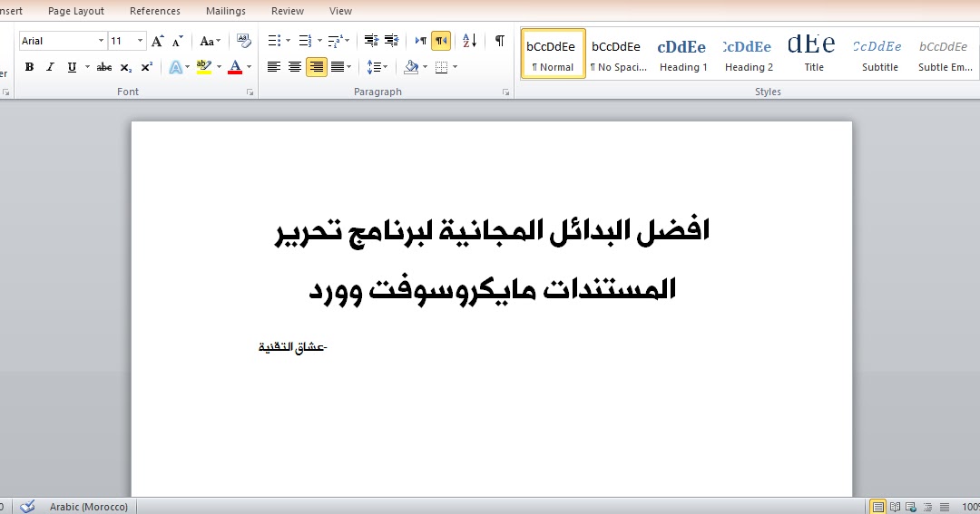Open the font color dropdown arrow

point(249,67)
